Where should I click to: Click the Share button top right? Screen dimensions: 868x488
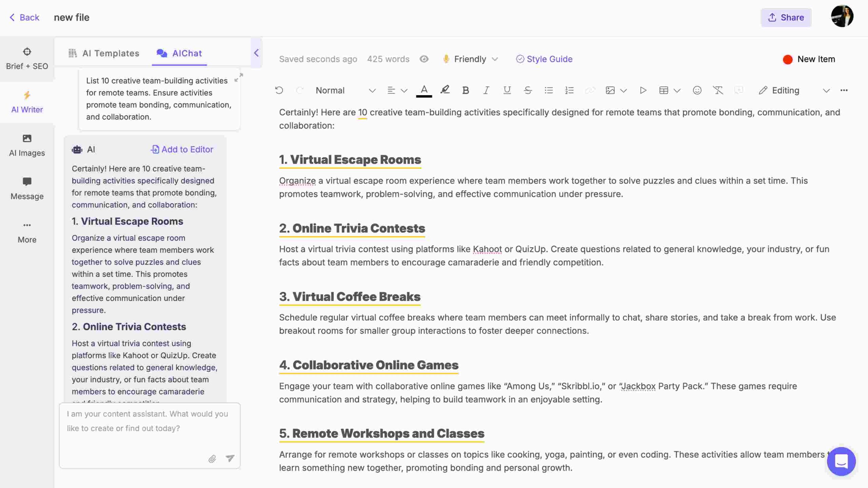point(786,17)
